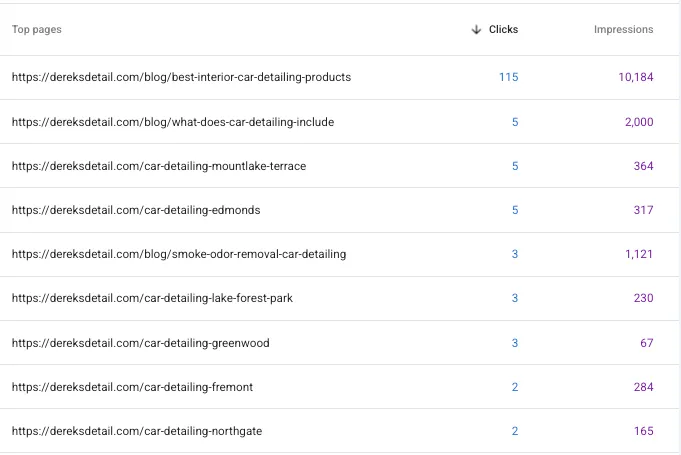Screen dimensions: 681x455
Task: Click clicks value 2 in fremont row
Action: click(x=515, y=387)
